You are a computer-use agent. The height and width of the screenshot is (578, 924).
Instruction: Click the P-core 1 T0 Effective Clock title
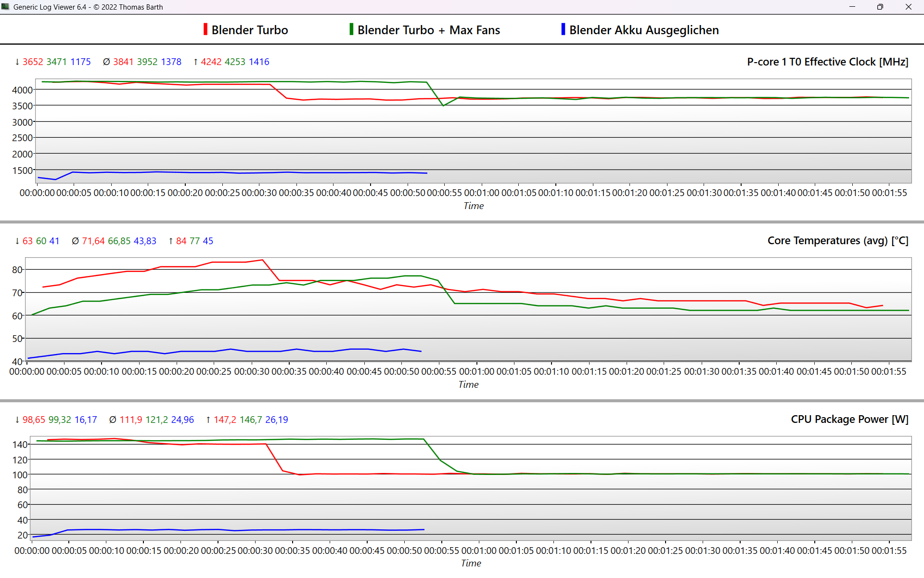click(x=827, y=62)
